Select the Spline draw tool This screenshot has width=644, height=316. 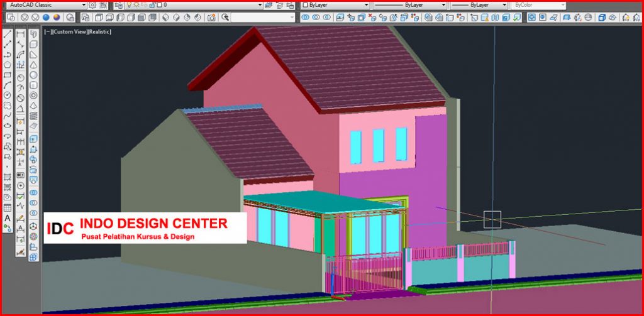pyautogui.click(x=8, y=116)
